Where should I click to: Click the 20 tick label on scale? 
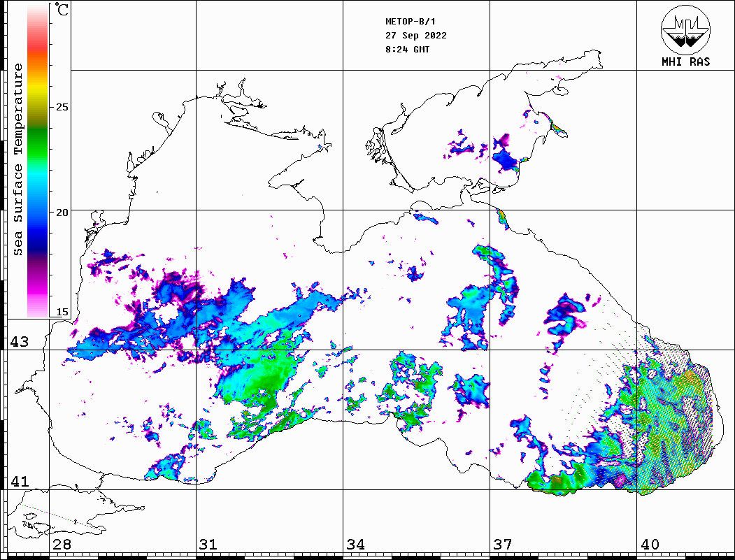tap(62, 213)
